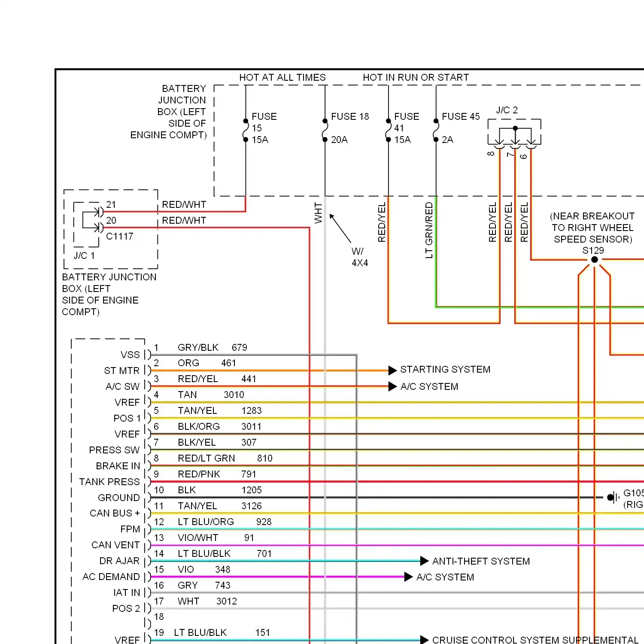Select the "FUSE 18" label
Image resolution: width=644 pixels, height=644 pixels.
[x=350, y=117]
